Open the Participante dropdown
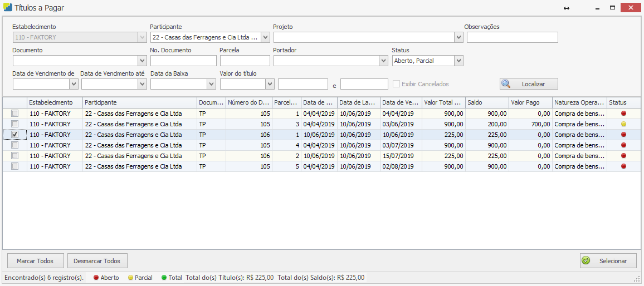The image size is (644, 286). [x=265, y=37]
